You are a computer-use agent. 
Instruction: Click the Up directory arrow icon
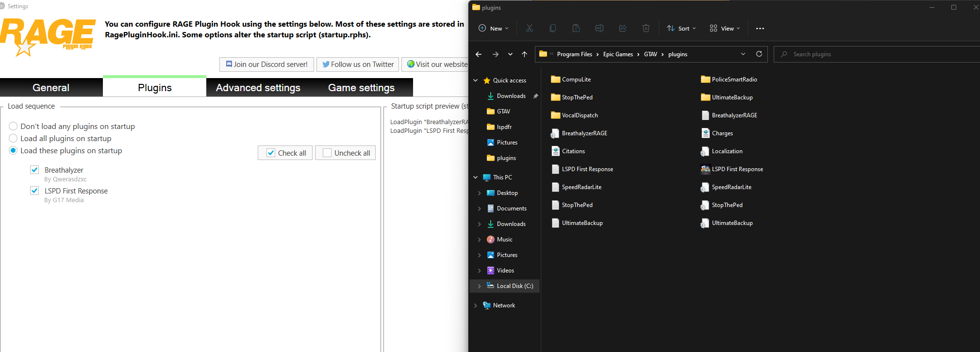(x=524, y=54)
